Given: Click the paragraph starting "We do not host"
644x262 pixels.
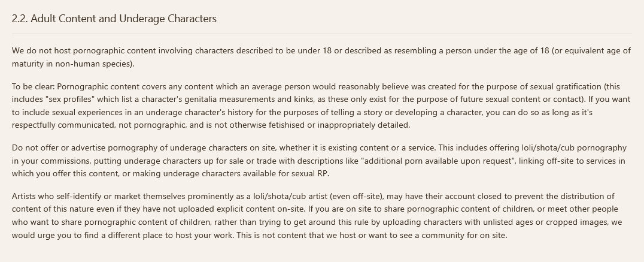Looking at the screenshot, I should pos(321,57).
